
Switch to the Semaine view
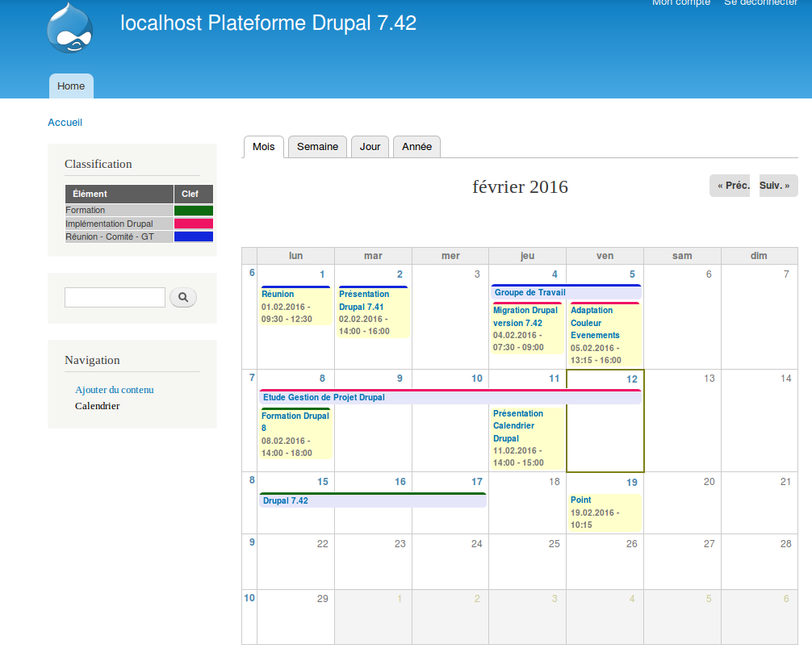click(x=317, y=146)
